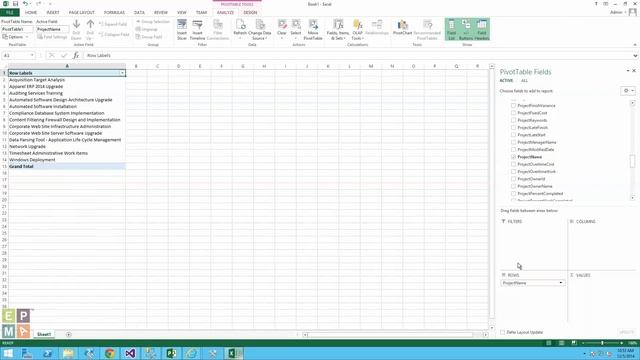Switch to the ALL fields tab

(x=524, y=80)
